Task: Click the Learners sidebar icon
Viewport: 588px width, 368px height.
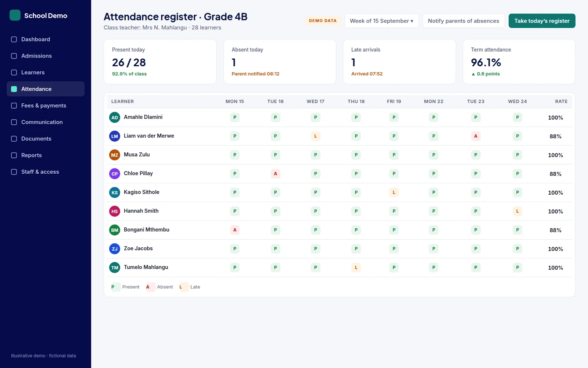Action: coord(14,72)
